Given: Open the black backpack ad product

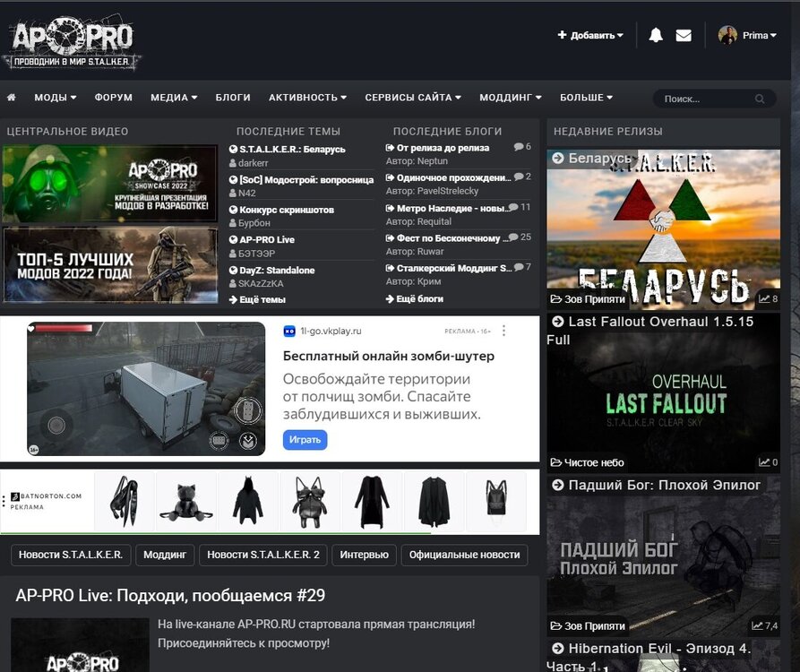Looking at the screenshot, I should pyautogui.click(x=496, y=501).
